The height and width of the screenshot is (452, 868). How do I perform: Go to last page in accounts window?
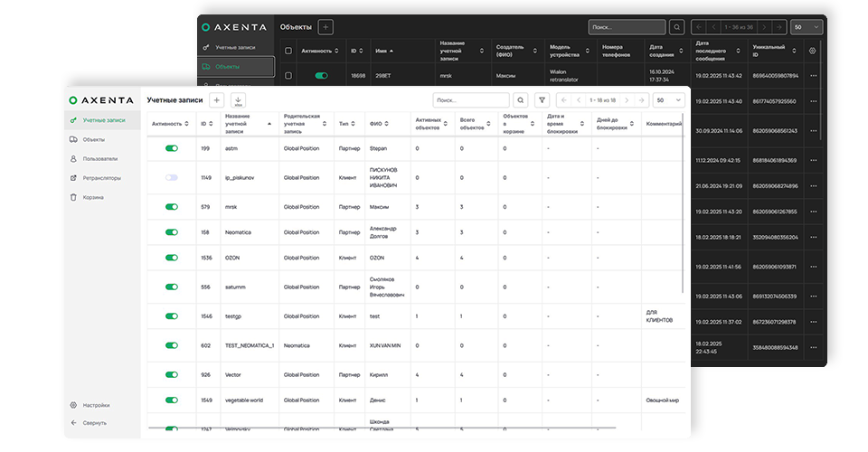641,100
